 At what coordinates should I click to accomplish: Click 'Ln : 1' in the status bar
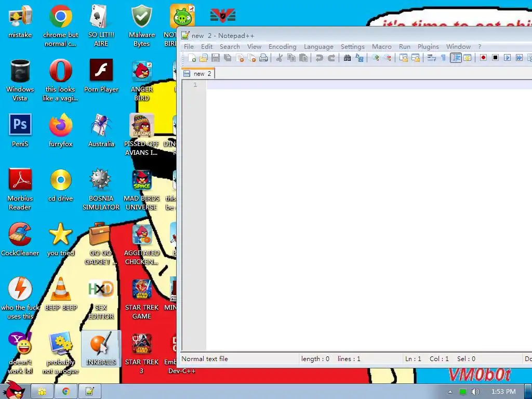pyautogui.click(x=413, y=359)
